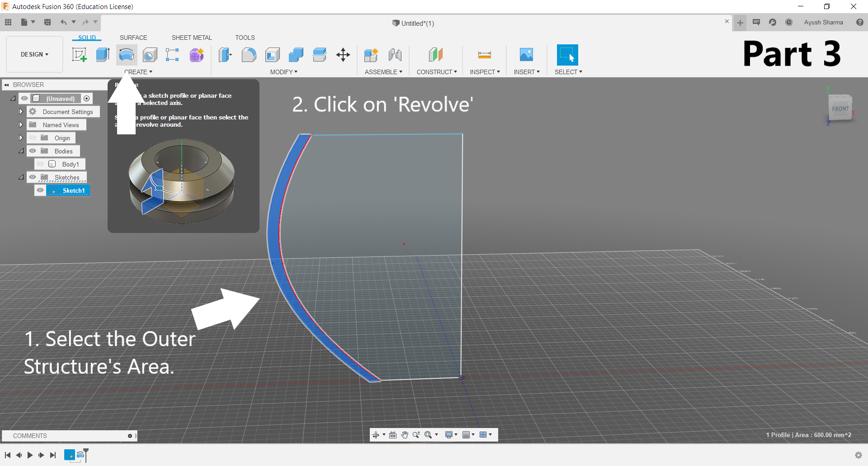Open the Job Status icon

coord(789,22)
